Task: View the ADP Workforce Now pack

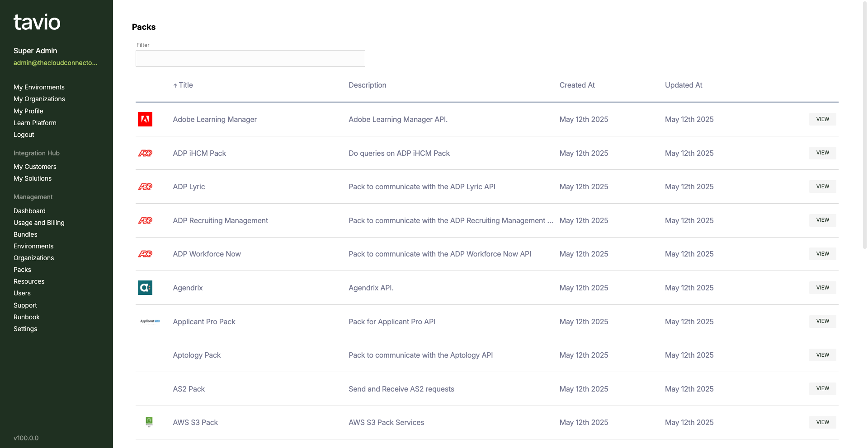Action: tap(822, 254)
